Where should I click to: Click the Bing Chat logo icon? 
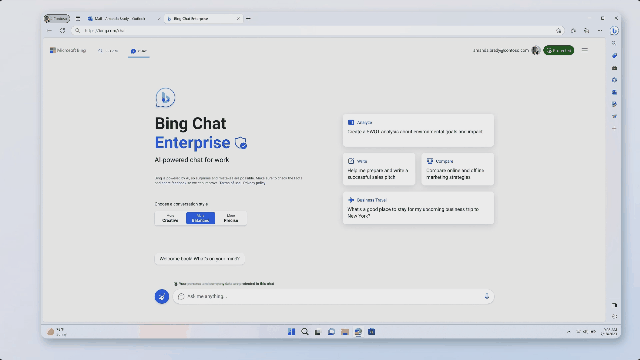[165, 98]
